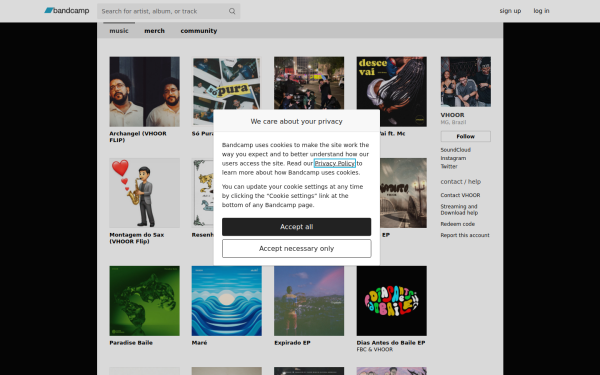Switch to the merch tab
The width and height of the screenshot is (600, 375).
tap(154, 31)
